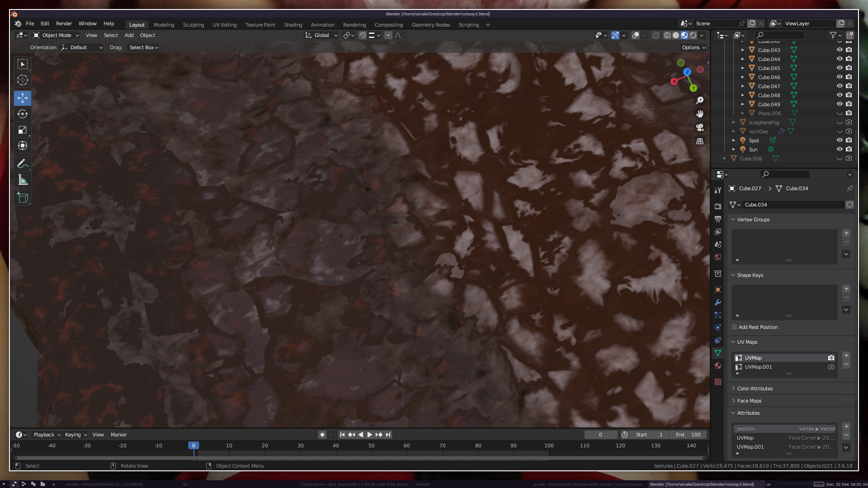
Task: Open the Material properties tab
Action: pos(718,366)
